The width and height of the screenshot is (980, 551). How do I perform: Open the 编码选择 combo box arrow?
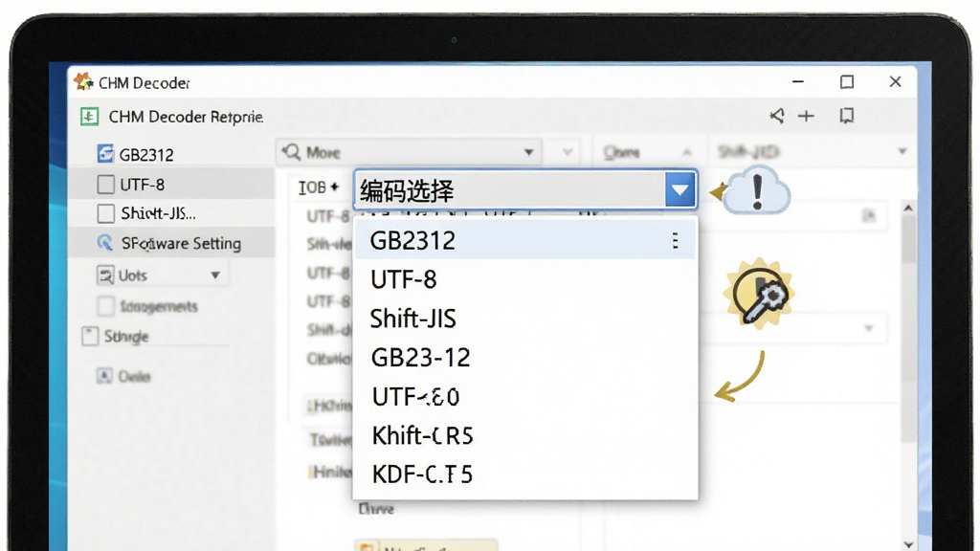tap(680, 190)
